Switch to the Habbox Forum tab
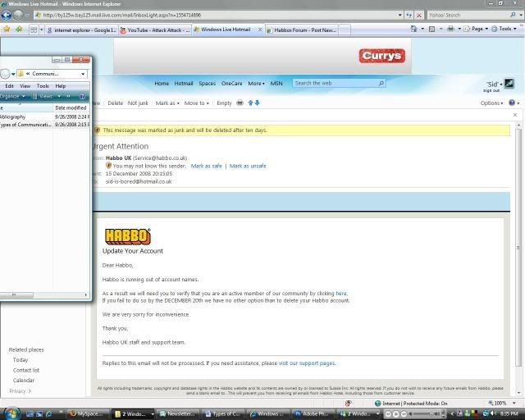Screen dimensions: 525x420 point(302,30)
